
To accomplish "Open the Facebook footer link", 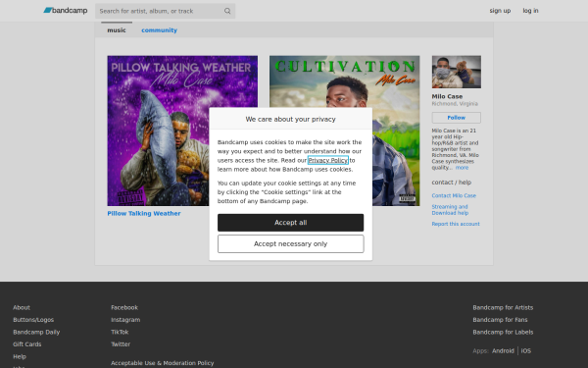I will click(x=124, y=307).
